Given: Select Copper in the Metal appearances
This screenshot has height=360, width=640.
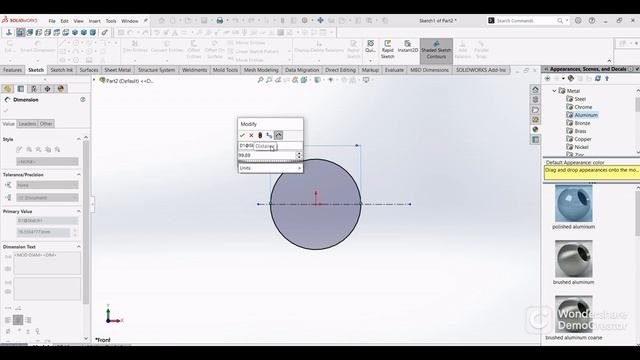Looking at the screenshot, I should (x=583, y=139).
